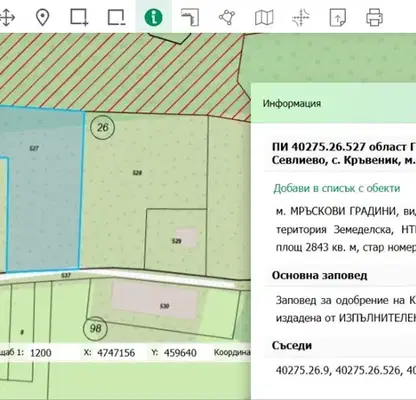This screenshot has height=400, width=416.
Task: Click the 'Съседи' section heading
Action: pos(292,345)
